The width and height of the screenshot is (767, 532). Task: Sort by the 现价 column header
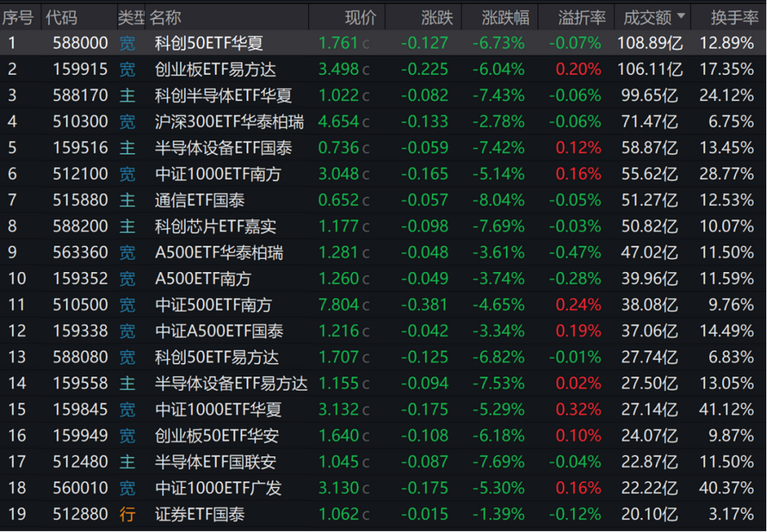click(360, 18)
